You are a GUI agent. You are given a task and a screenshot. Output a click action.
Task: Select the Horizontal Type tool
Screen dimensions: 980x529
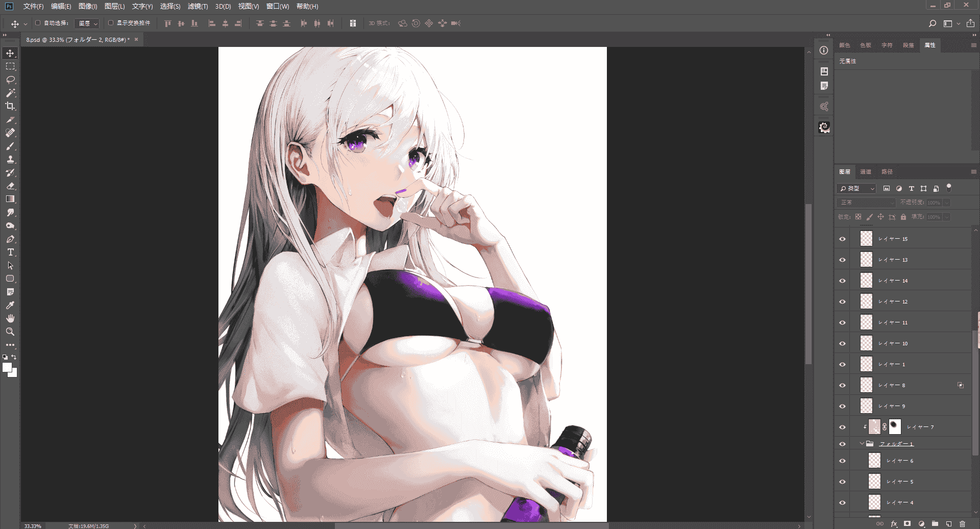pyautogui.click(x=10, y=252)
